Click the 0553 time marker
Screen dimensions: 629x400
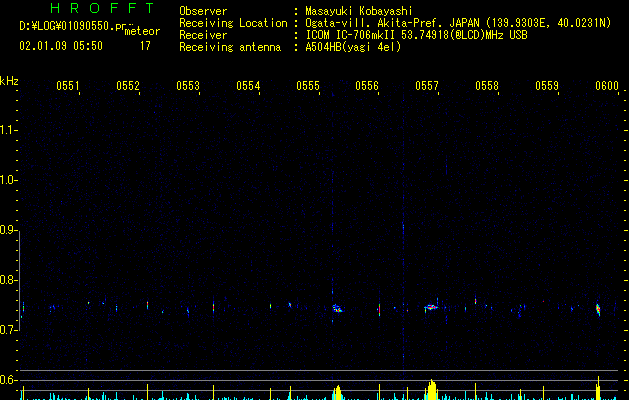coord(188,85)
